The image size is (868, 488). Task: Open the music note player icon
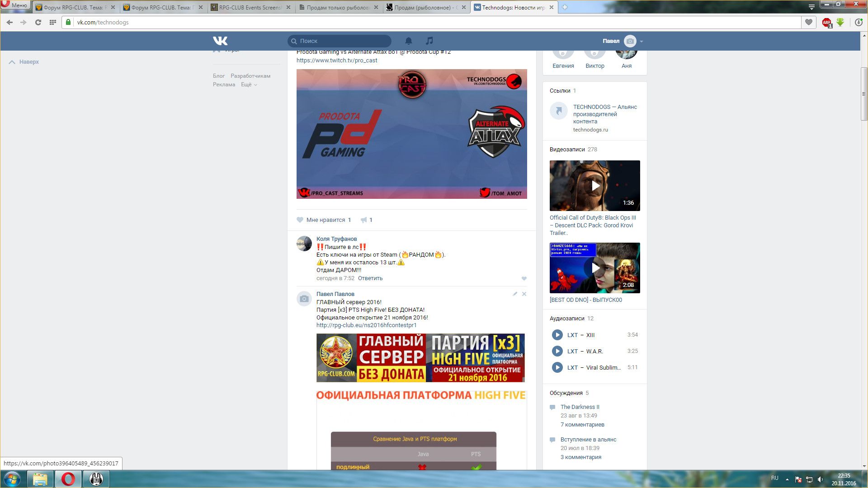[429, 41]
